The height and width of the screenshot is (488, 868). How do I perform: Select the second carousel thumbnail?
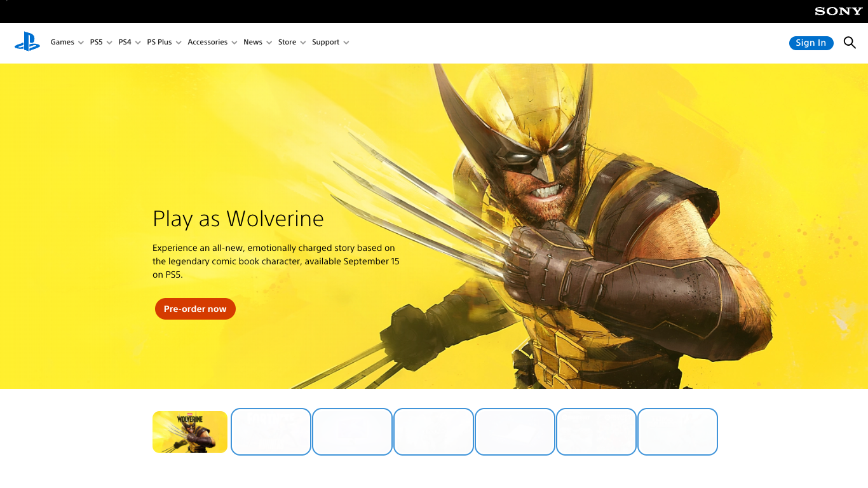point(271,432)
